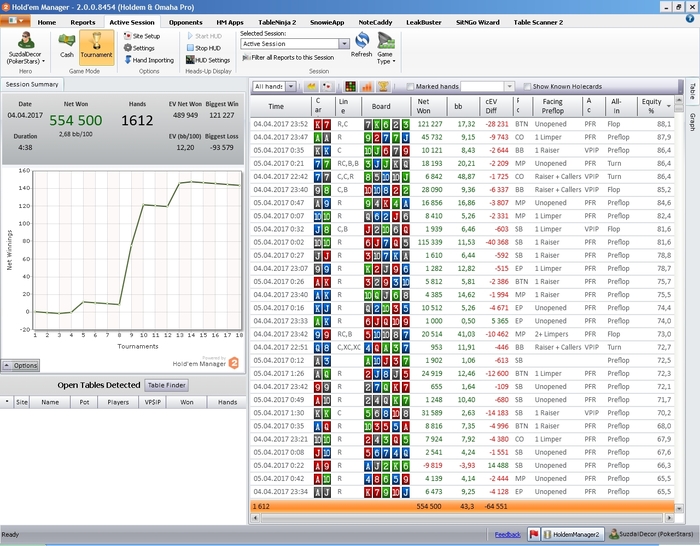Viewport: 700px width, 546px height.
Task: Select the Tournament game mode trophy
Action: coord(96,46)
